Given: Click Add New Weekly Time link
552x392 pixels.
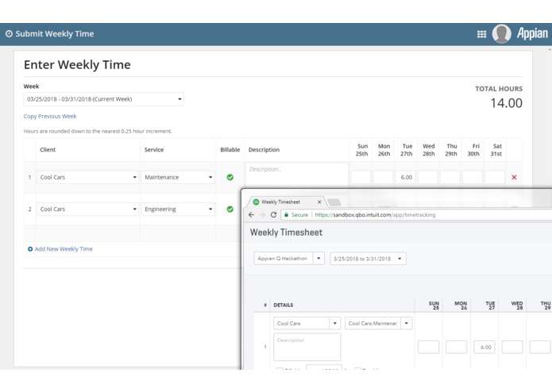Looking at the screenshot, I should coord(64,249).
